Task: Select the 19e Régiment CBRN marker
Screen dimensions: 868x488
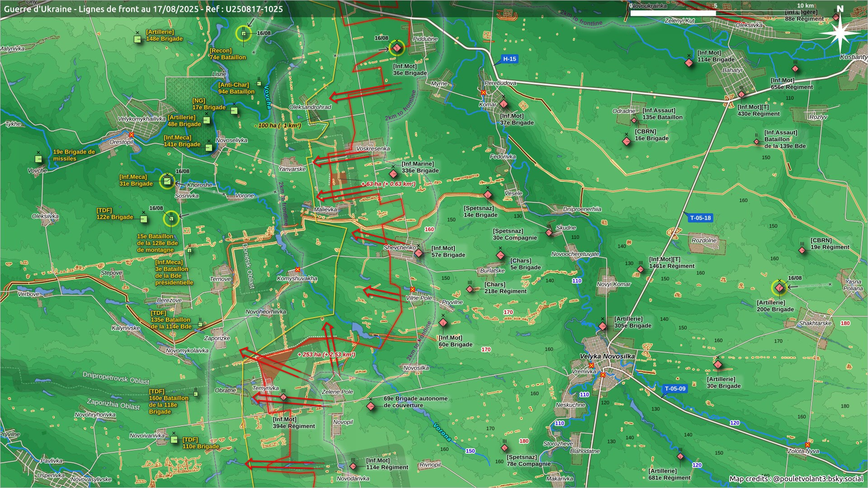Action: click(802, 250)
